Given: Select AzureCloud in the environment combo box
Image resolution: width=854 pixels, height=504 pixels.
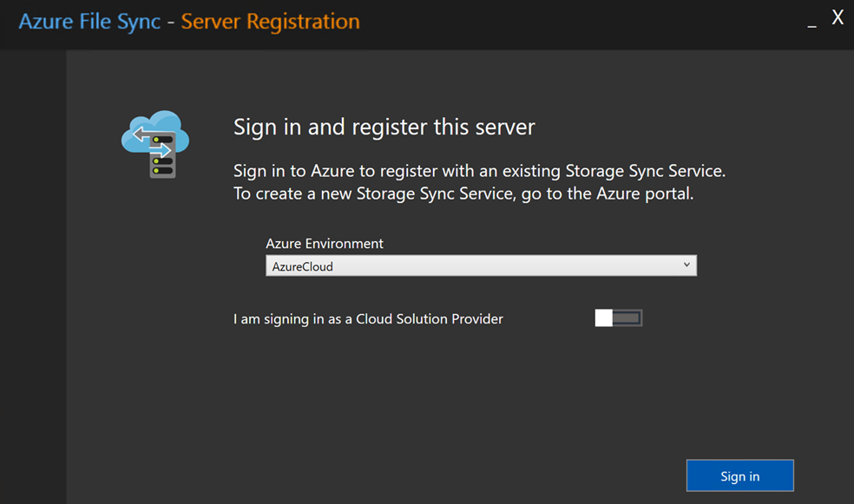Looking at the screenshot, I should [481, 265].
